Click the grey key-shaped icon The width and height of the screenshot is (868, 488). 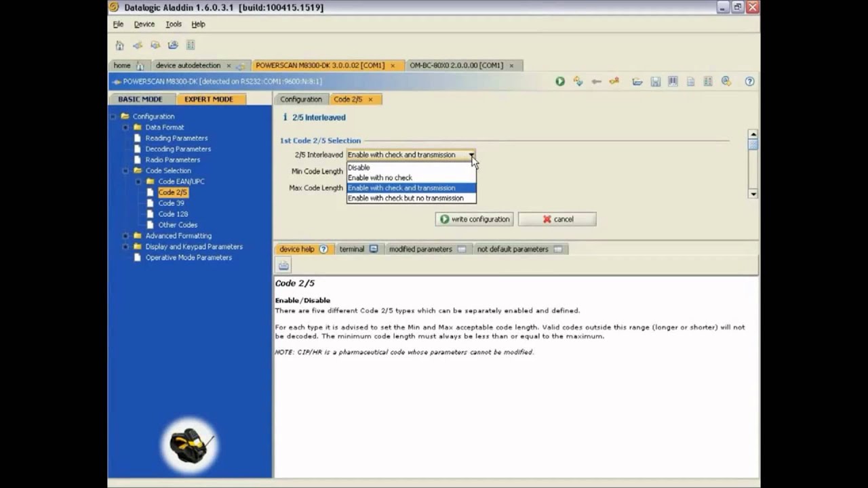(x=596, y=81)
